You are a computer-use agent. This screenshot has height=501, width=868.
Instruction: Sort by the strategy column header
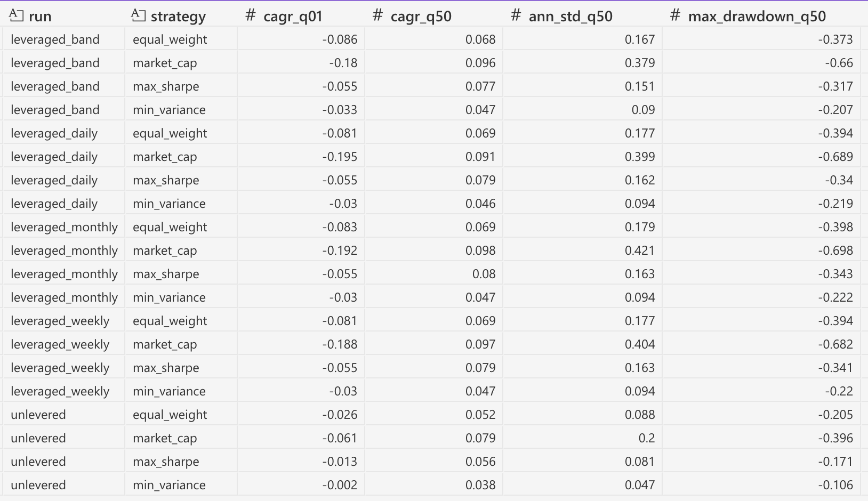[x=181, y=15]
